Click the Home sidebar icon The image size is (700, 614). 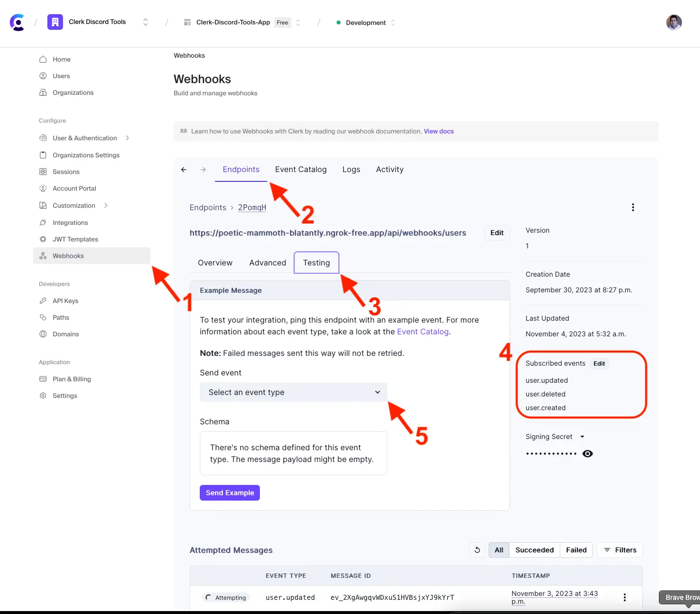pos(43,59)
